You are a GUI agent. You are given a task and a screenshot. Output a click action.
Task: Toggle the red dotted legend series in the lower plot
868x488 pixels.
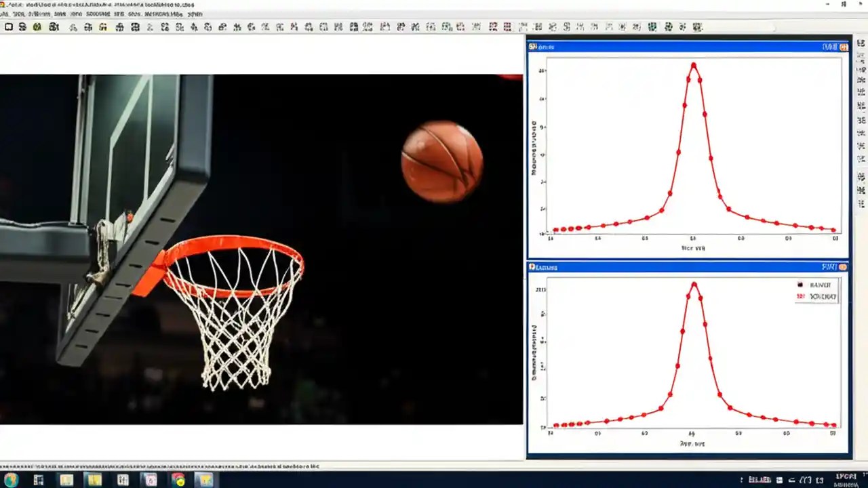pyautogui.click(x=802, y=296)
